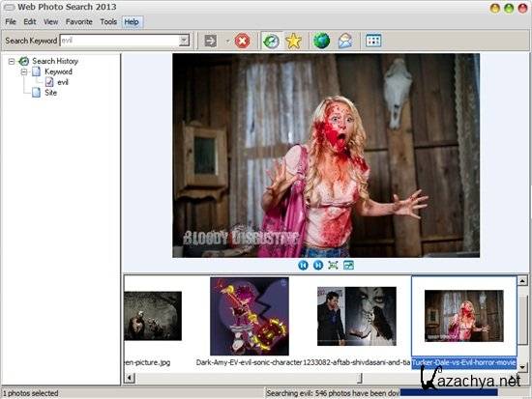The image size is (532, 399).
Task: Open the View menu
Action: coord(50,22)
